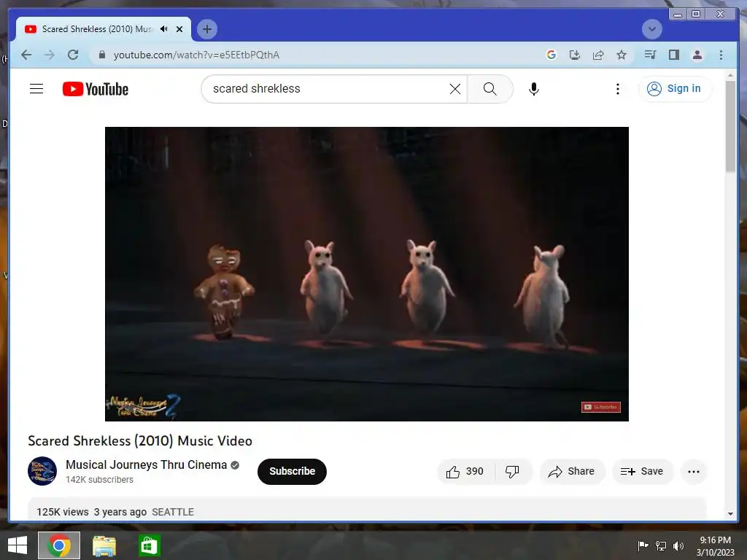Open YouTube settings three-dot menu
Image resolution: width=747 pixels, height=560 pixels.
(617, 89)
